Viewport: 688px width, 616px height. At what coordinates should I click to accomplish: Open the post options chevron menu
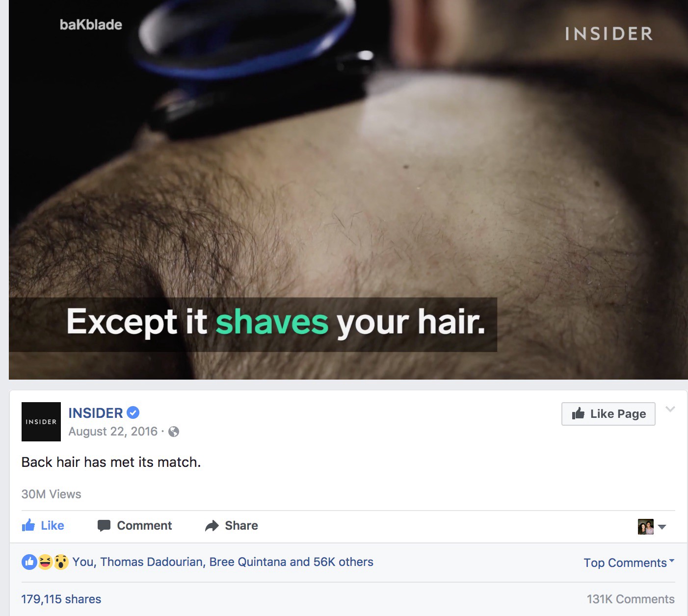click(670, 409)
